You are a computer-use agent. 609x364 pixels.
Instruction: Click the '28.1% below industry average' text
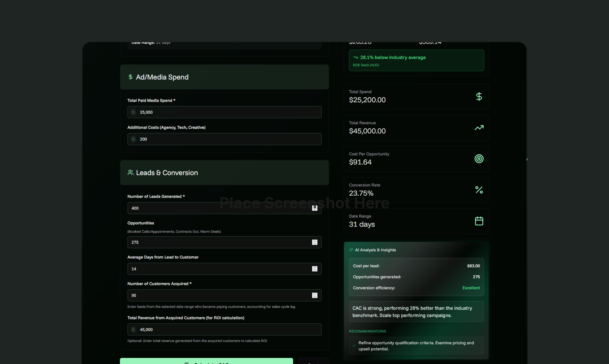[393, 57]
